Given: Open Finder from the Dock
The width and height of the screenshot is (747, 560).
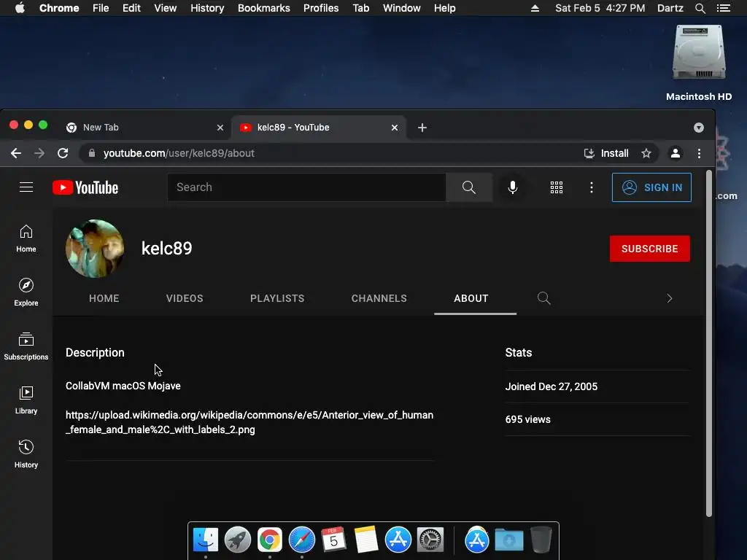Looking at the screenshot, I should coord(205,540).
